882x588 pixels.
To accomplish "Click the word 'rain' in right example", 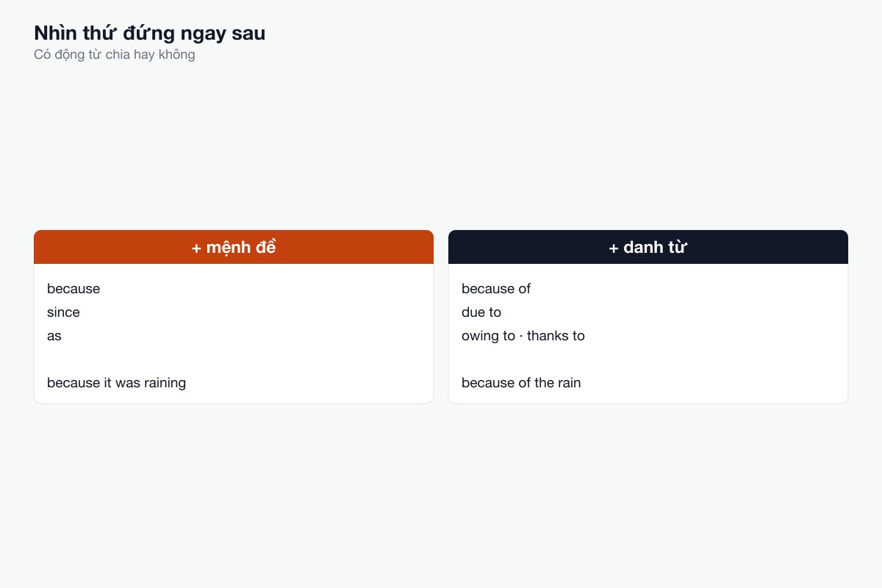I will 568,383.
